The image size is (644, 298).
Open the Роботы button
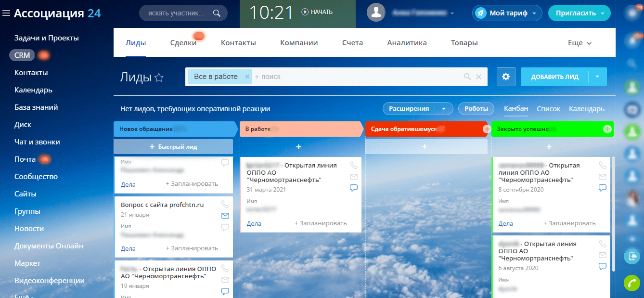(x=476, y=109)
